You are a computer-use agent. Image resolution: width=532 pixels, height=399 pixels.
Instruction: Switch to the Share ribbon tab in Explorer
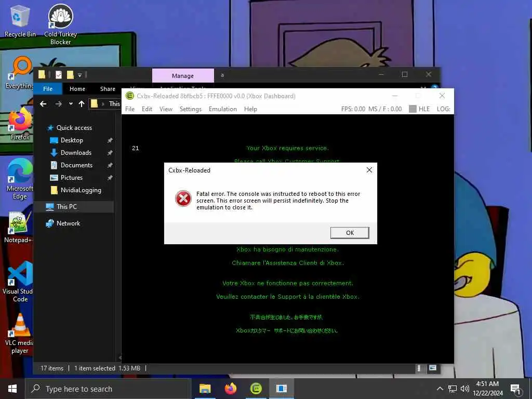[108, 89]
